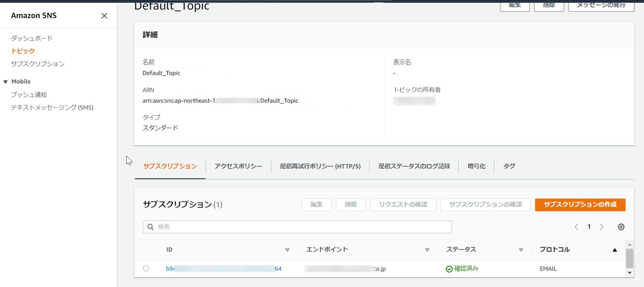Open サブスクリプション in the sidebar
Screen dimensions: 644x287
(38, 64)
